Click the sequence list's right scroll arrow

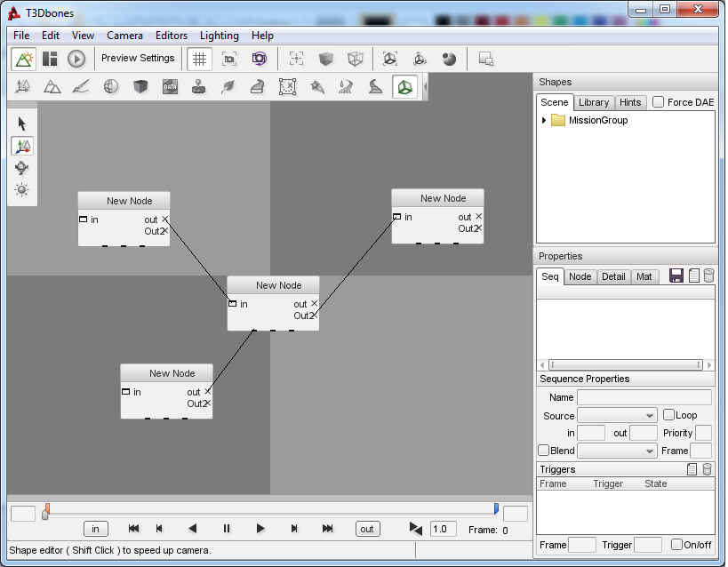[709, 365]
